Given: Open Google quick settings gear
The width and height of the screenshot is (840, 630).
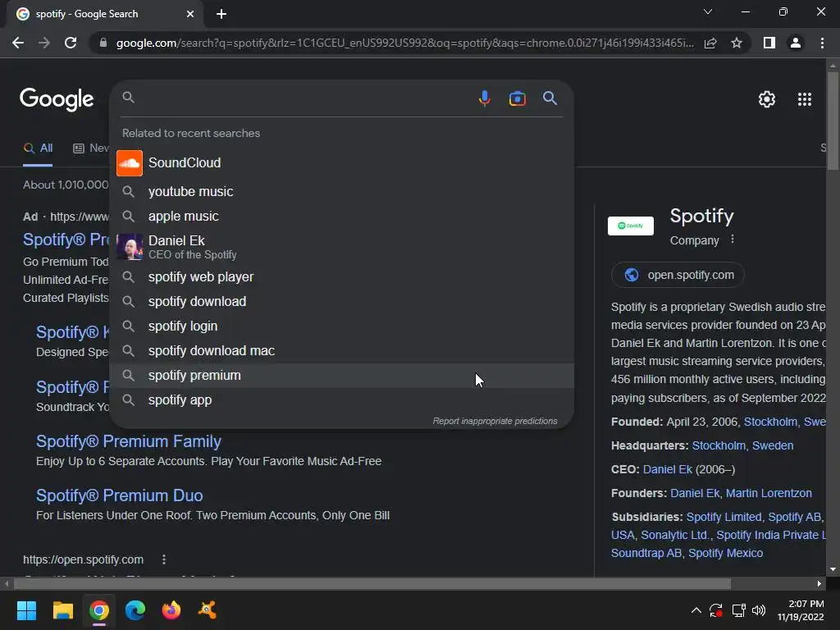Looking at the screenshot, I should click(x=767, y=99).
